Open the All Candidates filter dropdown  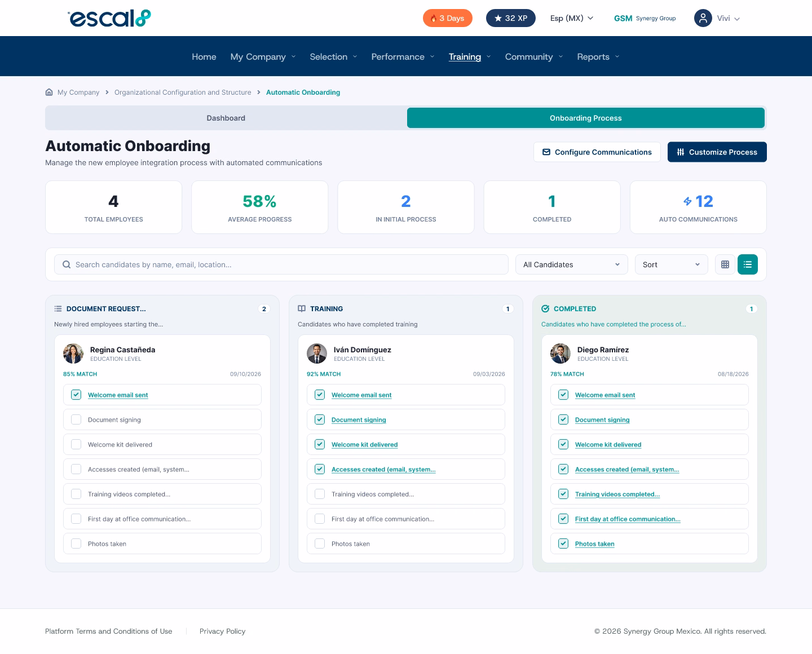(x=572, y=264)
